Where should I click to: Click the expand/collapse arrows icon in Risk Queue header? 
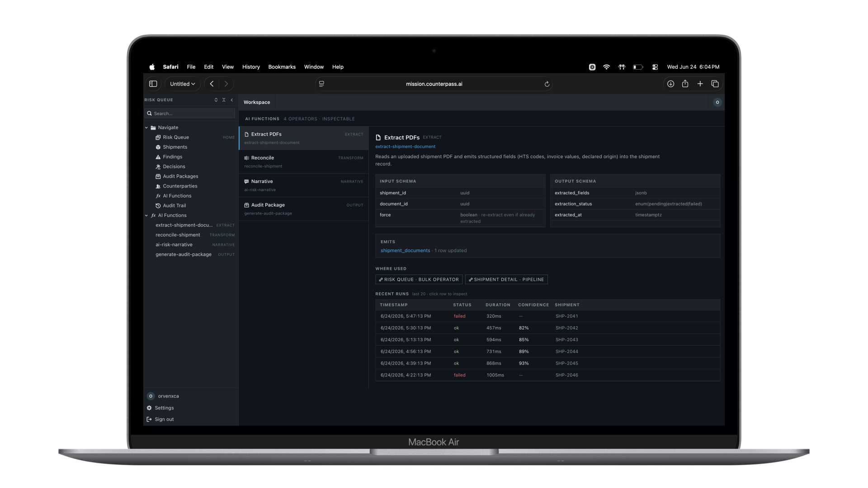click(x=216, y=100)
